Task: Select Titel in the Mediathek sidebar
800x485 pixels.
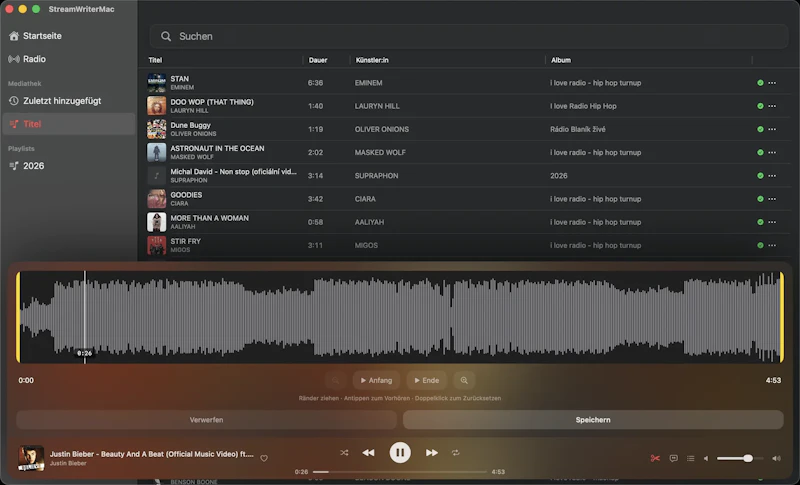Action: 68,124
